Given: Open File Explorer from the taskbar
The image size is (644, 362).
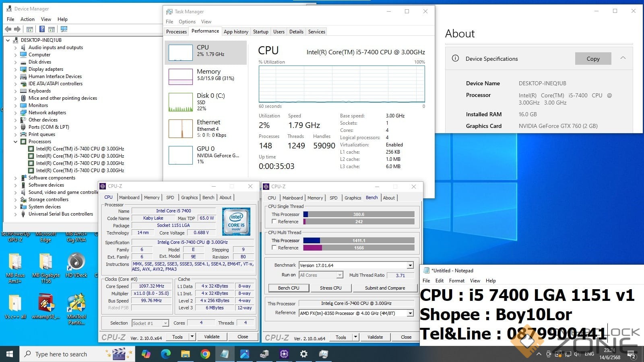Looking at the screenshot, I should pyautogui.click(x=185, y=354).
